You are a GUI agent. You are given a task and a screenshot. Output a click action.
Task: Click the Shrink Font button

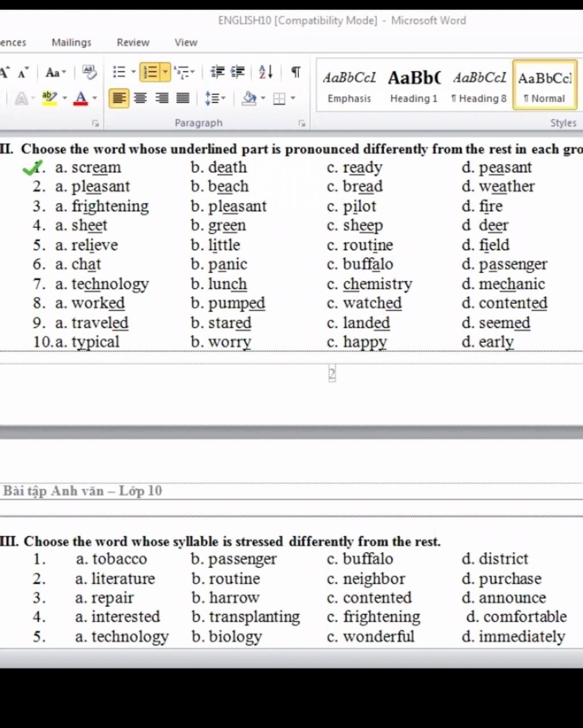(x=23, y=72)
